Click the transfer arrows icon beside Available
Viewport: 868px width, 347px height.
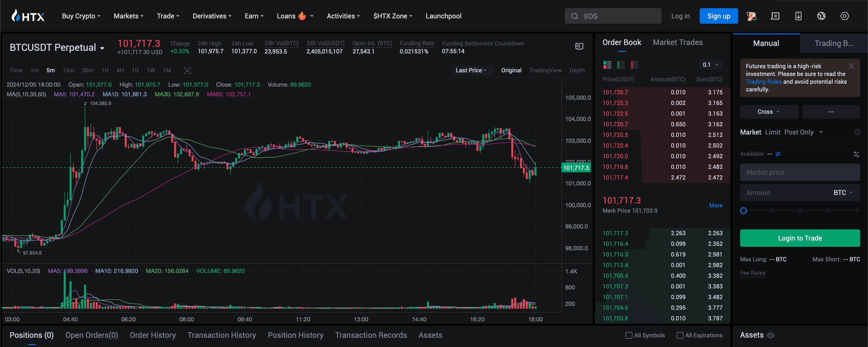(778, 154)
